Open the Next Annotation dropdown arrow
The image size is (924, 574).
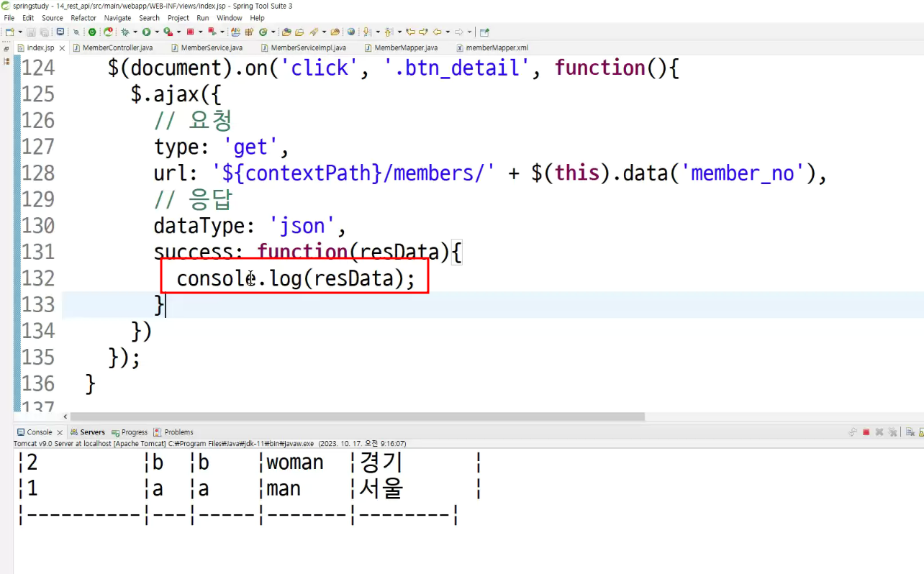pos(377,32)
